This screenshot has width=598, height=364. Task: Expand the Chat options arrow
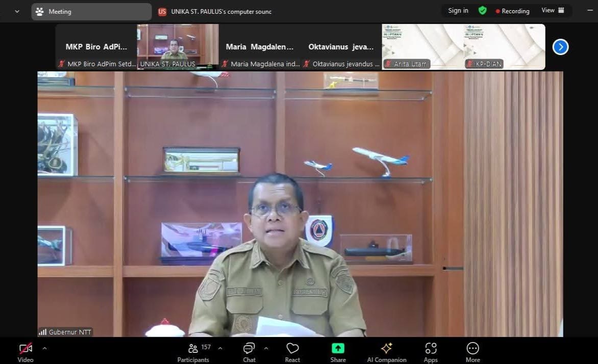[x=266, y=348]
